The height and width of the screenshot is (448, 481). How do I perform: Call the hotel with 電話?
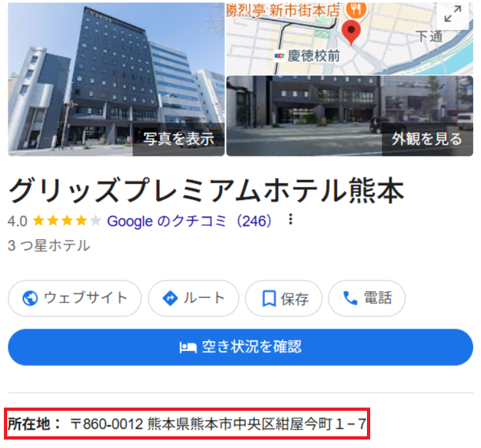point(367,298)
